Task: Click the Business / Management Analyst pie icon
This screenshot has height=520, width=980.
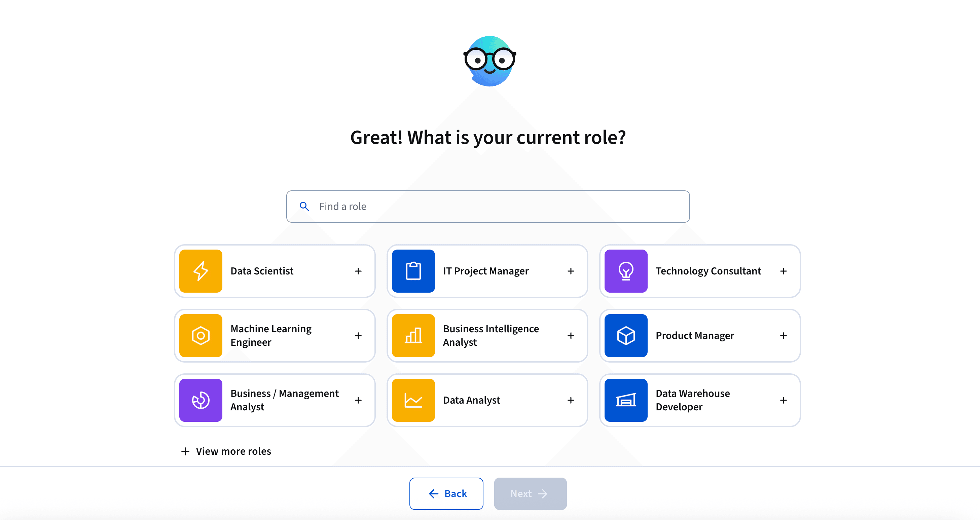Action: coord(201,400)
